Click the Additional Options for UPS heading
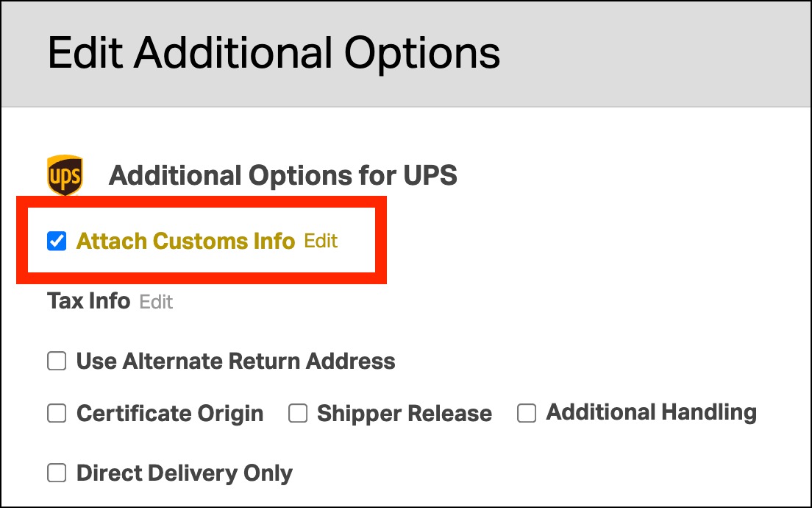This screenshot has width=812, height=508. click(282, 176)
